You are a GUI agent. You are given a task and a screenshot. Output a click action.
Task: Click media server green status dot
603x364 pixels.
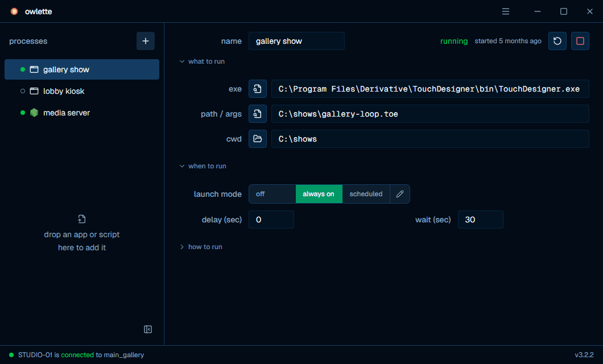(x=23, y=113)
